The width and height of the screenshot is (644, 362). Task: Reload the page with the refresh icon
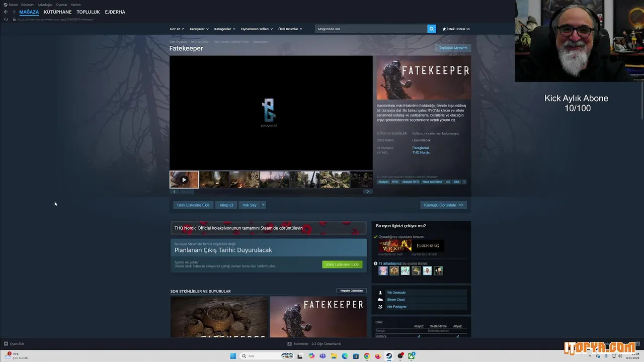pos(6,19)
